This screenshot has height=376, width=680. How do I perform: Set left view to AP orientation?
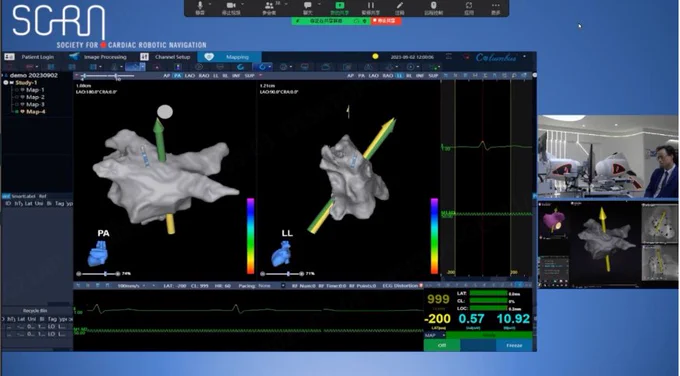[167, 76]
